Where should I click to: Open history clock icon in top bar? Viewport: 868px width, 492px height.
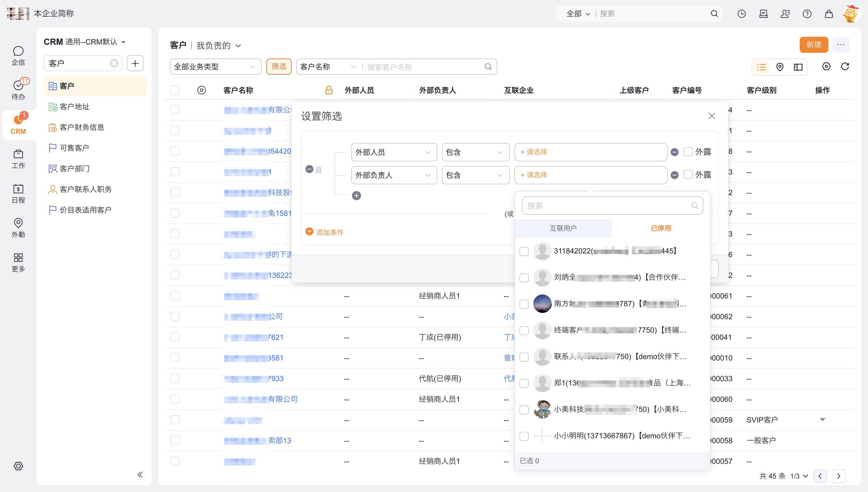tap(741, 14)
